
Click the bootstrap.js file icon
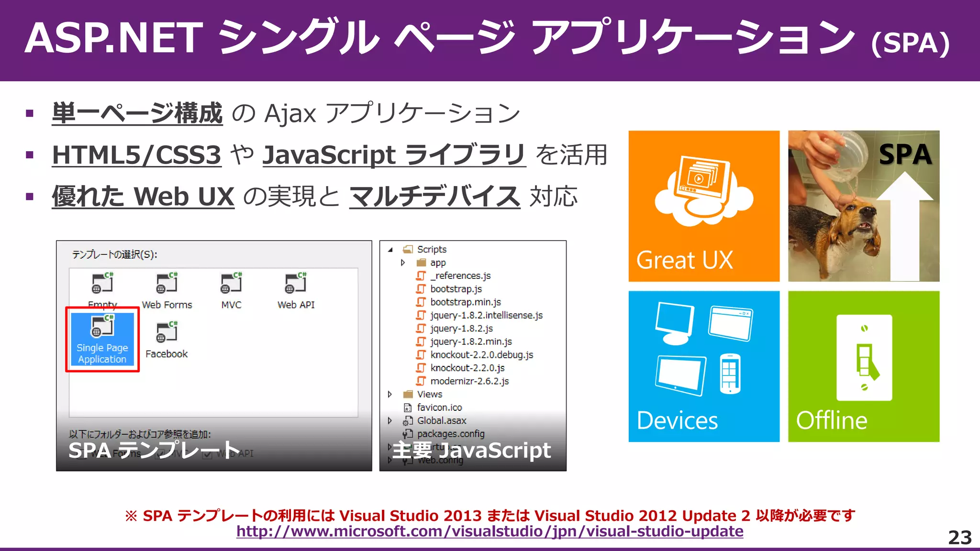421,289
